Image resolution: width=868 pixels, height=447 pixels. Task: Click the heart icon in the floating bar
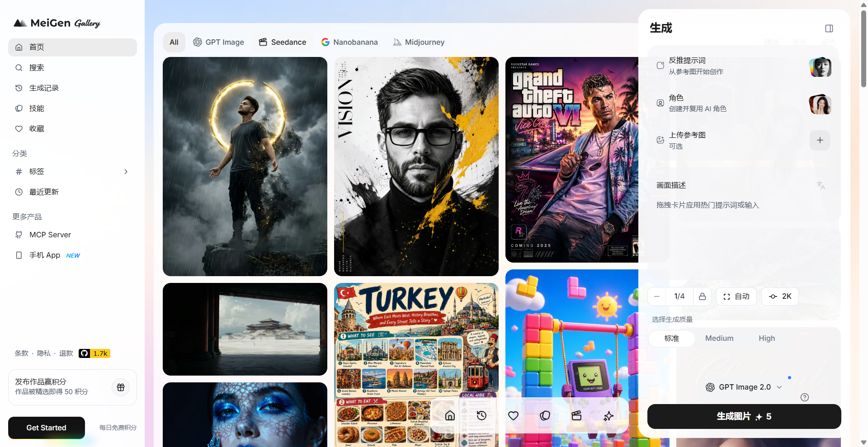(x=513, y=416)
